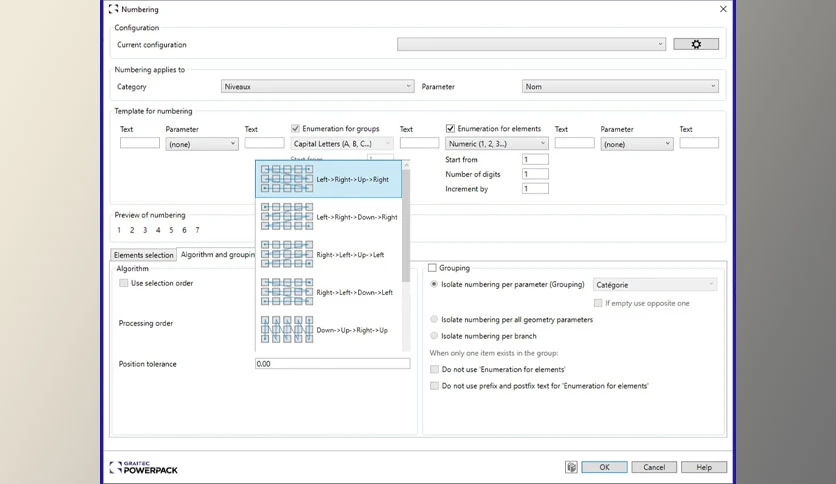Pick Down->Up->Right->Up processing order
The image size is (836, 484).
point(328,330)
